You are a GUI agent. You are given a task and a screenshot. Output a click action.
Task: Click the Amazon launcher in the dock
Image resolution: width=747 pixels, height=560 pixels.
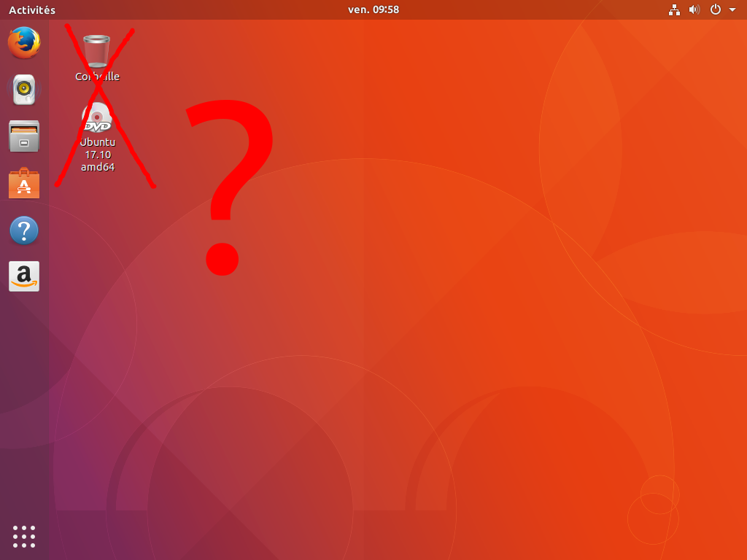[x=23, y=276]
